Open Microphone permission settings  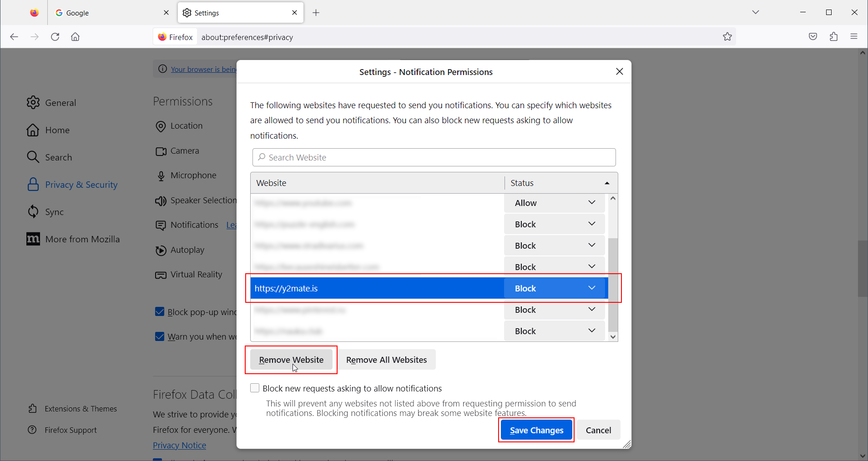pos(193,175)
